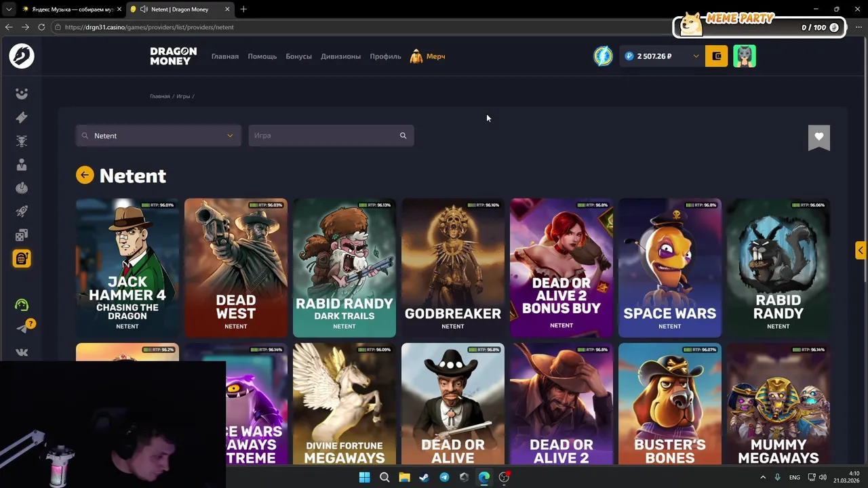Open the Профиль menu item
The width and height of the screenshot is (868, 488).
[385, 56]
